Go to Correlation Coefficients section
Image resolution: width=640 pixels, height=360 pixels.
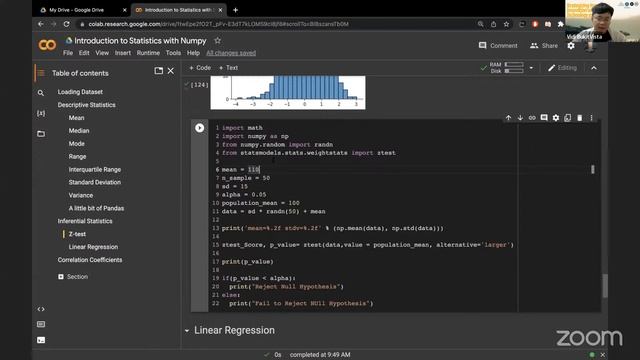[90, 260]
